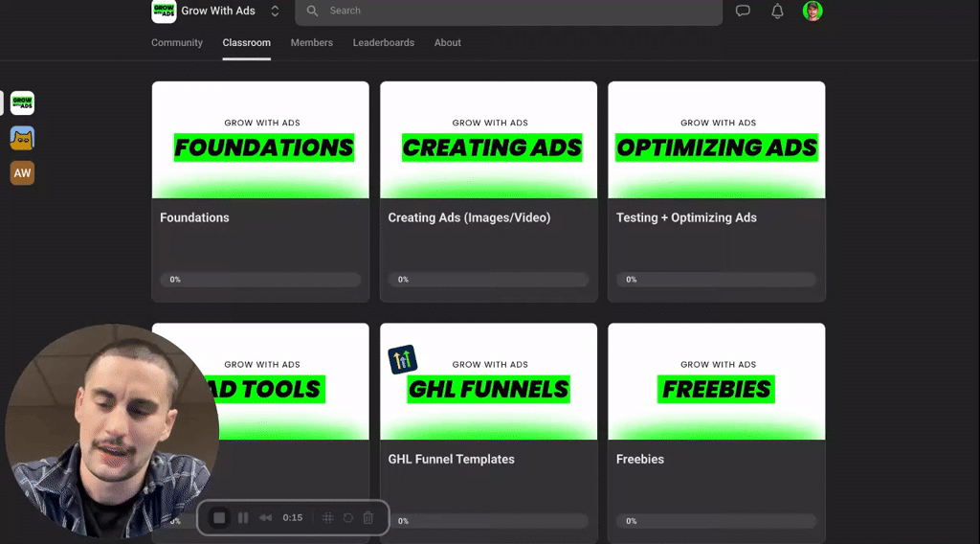The width and height of the screenshot is (980, 544).
Task: Open the About tab
Action: coord(448,42)
